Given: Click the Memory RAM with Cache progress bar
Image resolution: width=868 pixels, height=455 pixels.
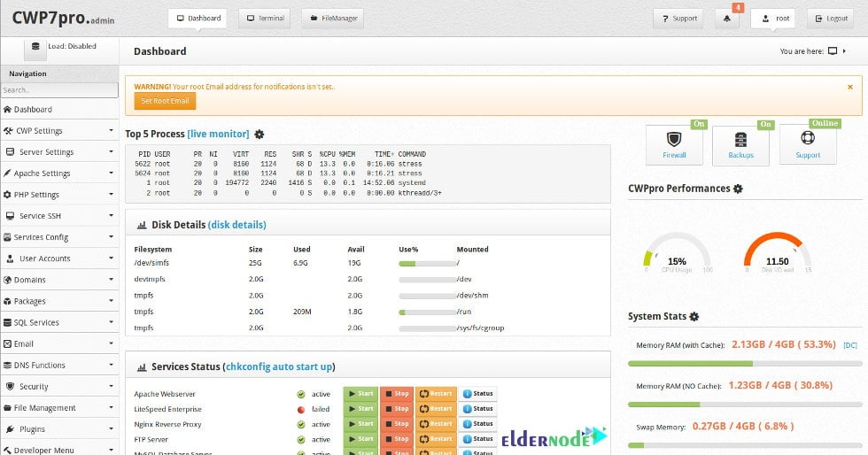Looking at the screenshot, I should [x=745, y=364].
